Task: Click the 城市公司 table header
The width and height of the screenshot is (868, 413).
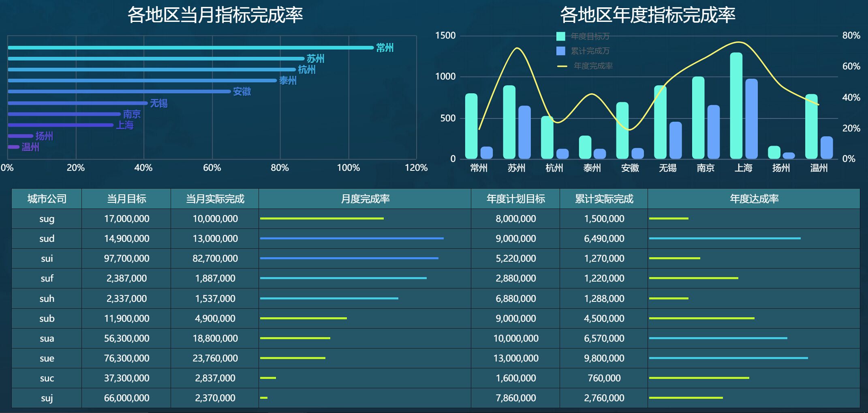Action: coord(47,198)
